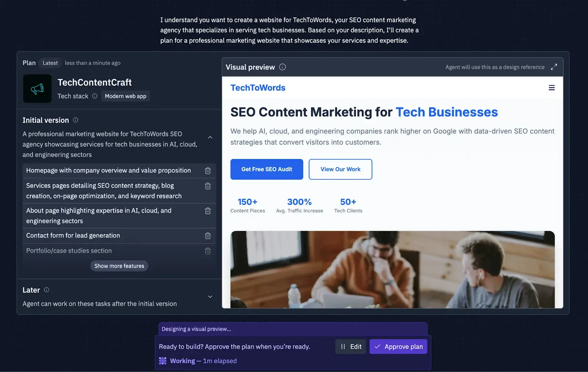Click the hero photo in the preview

[392, 269]
